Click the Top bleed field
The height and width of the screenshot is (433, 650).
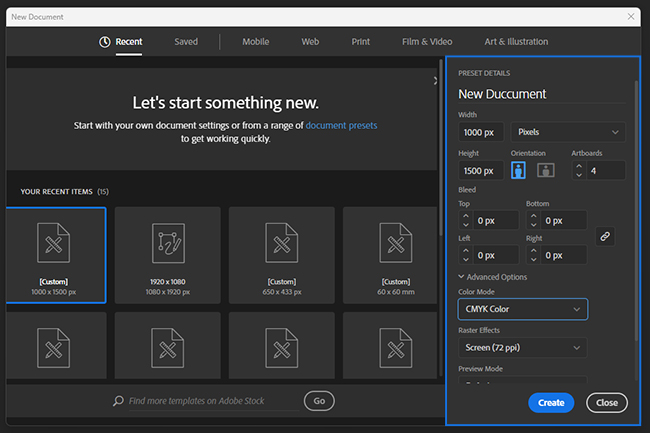click(x=496, y=220)
